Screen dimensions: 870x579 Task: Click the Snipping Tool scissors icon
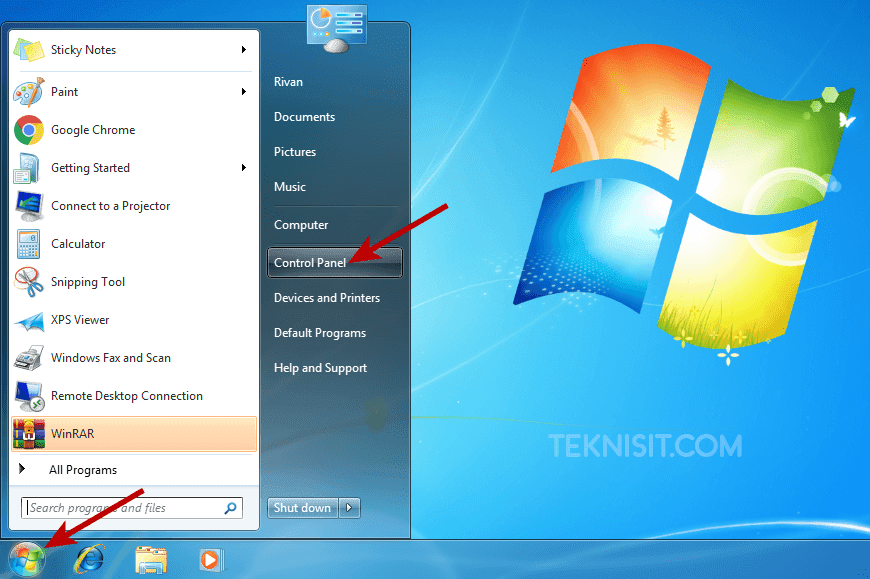pos(29,282)
